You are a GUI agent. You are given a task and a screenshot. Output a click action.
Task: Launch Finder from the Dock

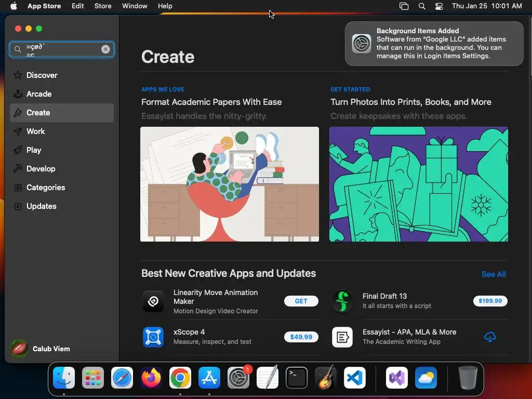(x=64, y=378)
